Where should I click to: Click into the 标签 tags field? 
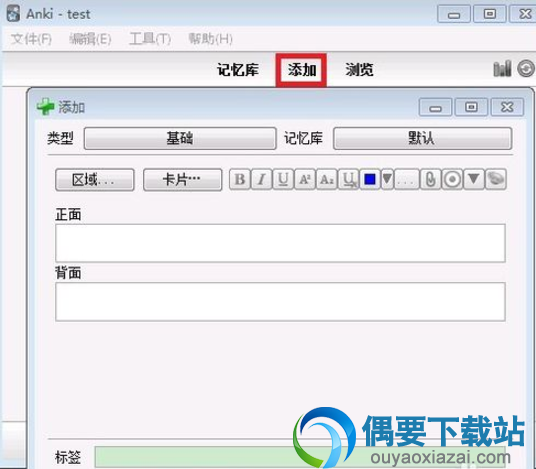tap(300, 456)
